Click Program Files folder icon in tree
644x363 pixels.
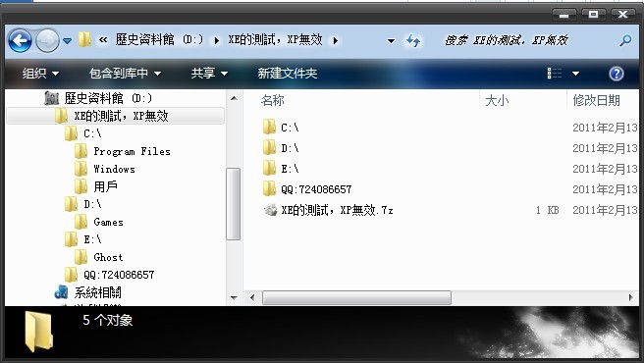[x=80, y=151]
